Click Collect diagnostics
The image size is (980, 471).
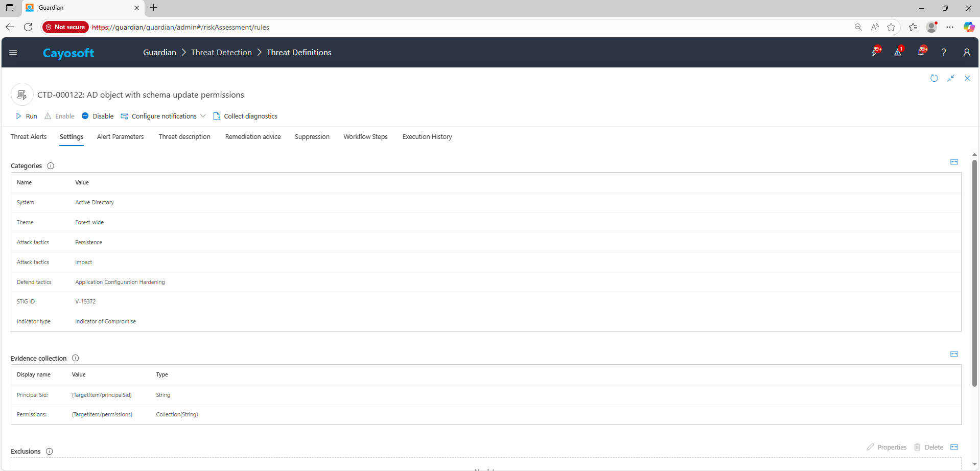point(245,116)
